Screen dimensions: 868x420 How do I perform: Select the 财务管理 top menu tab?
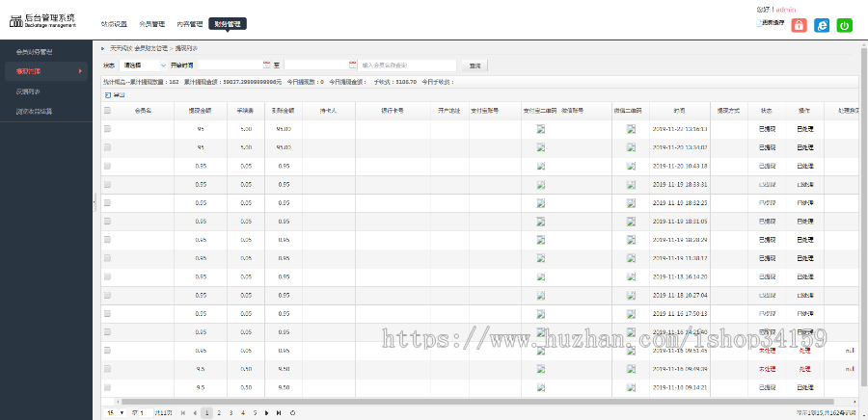coord(228,24)
